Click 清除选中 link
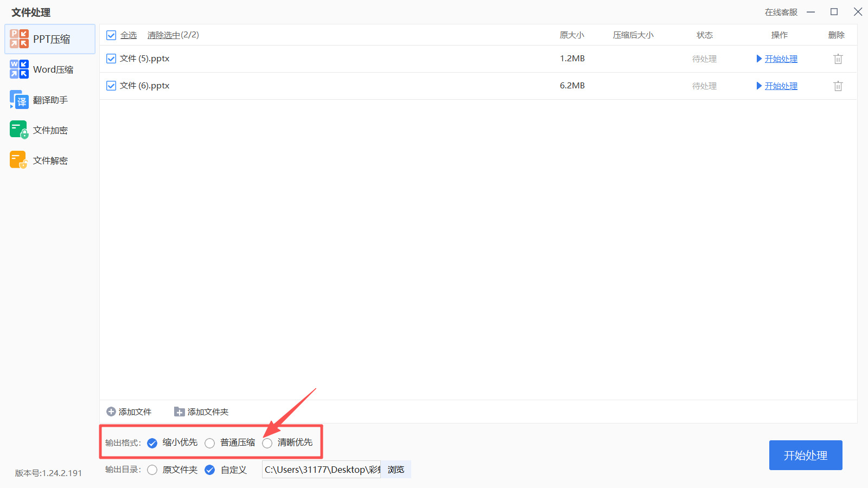 (x=164, y=35)
